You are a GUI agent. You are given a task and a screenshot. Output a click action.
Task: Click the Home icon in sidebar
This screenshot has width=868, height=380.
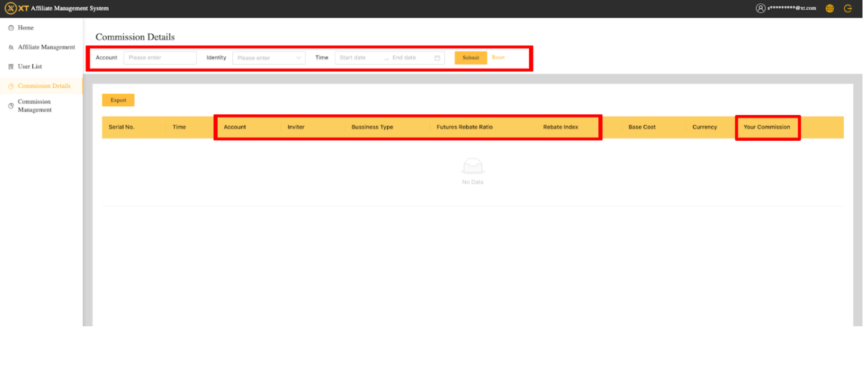point(11,28)
